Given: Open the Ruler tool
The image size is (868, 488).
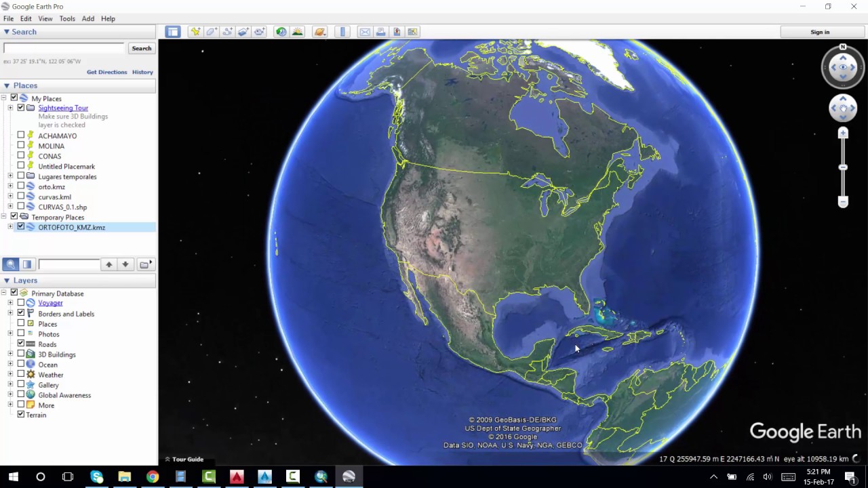Looking at the screenshot, I should click(x=342, y=32).
